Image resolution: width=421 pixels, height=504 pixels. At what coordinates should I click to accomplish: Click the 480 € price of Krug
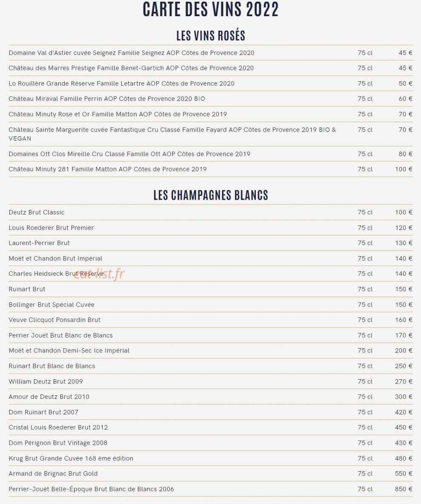404,458
